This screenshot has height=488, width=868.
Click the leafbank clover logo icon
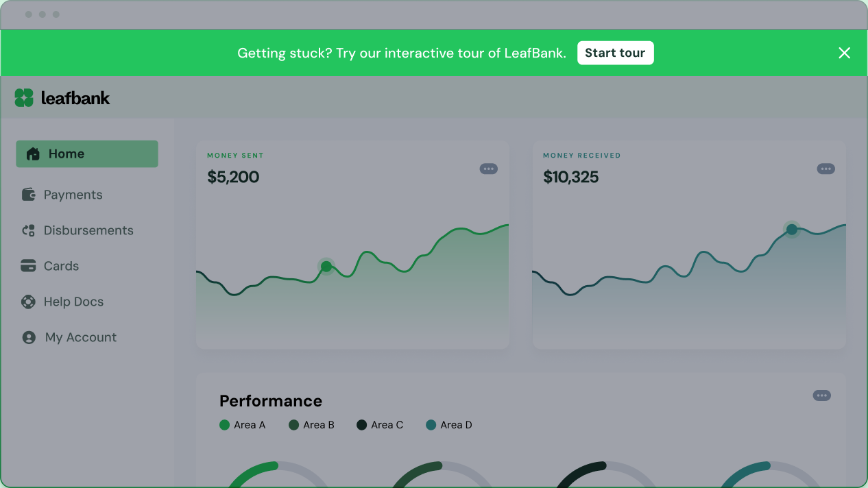click(x=24, y=98)
